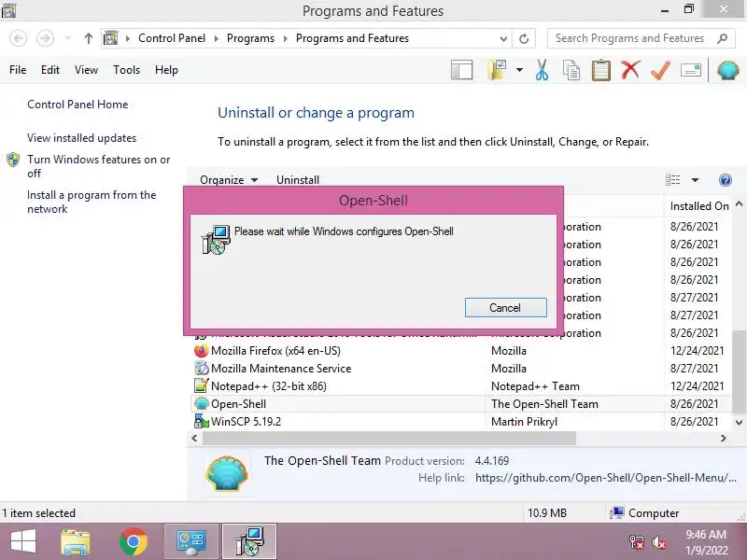
Task: Change view with the view icon
Action: pos(672,180)
